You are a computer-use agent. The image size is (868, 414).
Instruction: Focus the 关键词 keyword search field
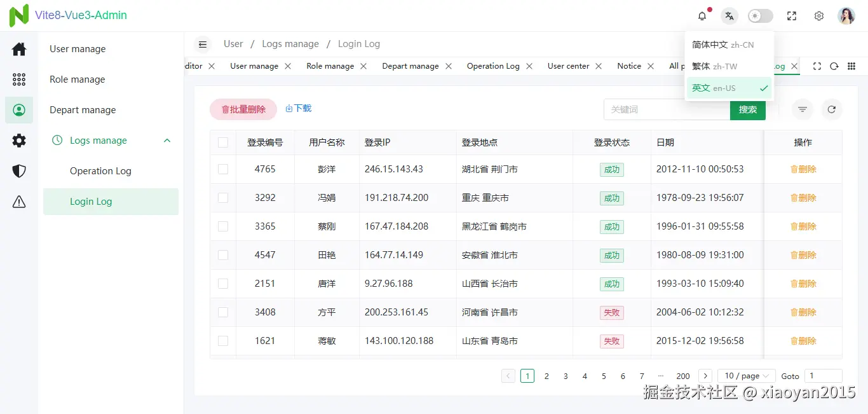667,109
